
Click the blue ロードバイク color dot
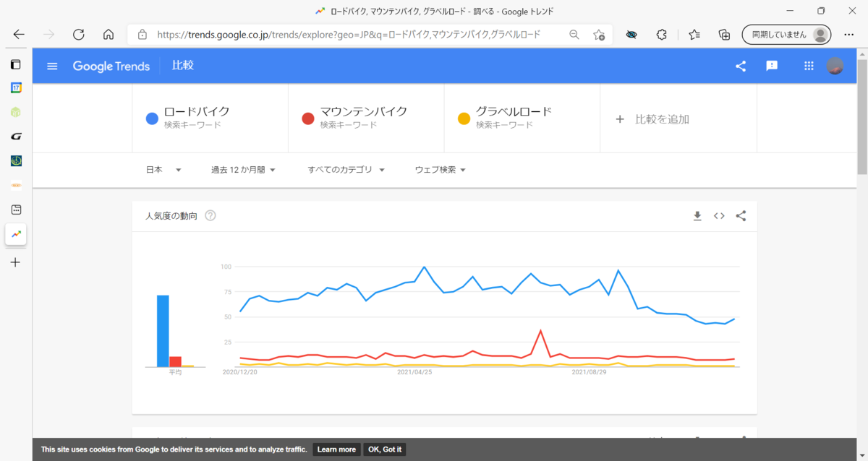pos(152,119)
